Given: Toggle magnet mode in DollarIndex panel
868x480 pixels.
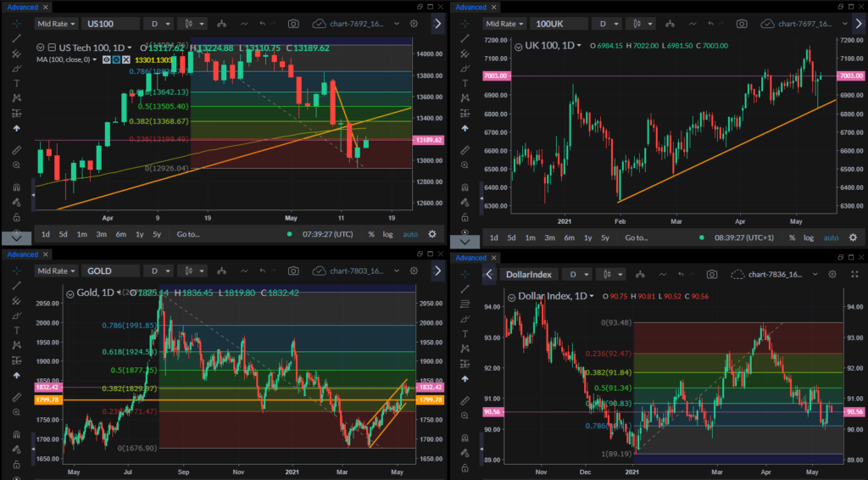Looking at the screenshot, I should [x=465, y=438].
